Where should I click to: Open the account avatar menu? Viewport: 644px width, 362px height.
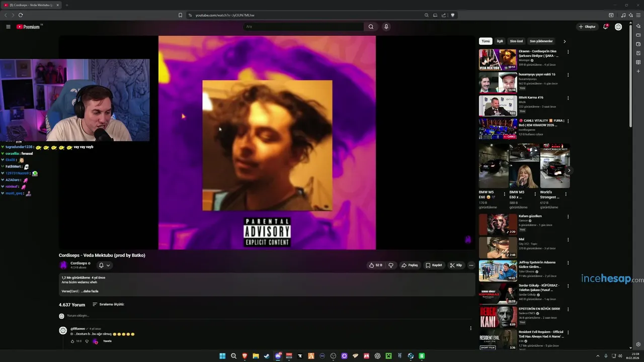click(618, 27)
